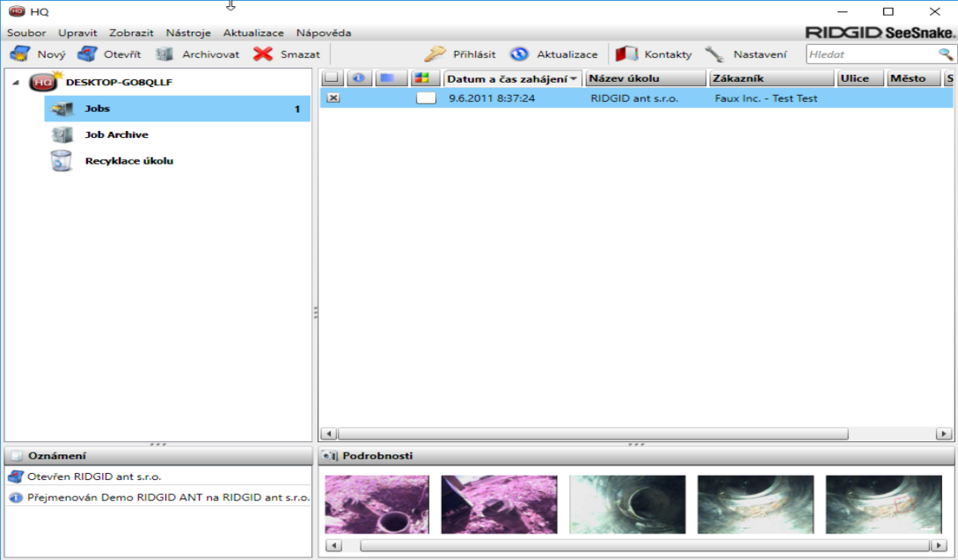
Task: Open the Aktualizace menu
Action: 253,33
